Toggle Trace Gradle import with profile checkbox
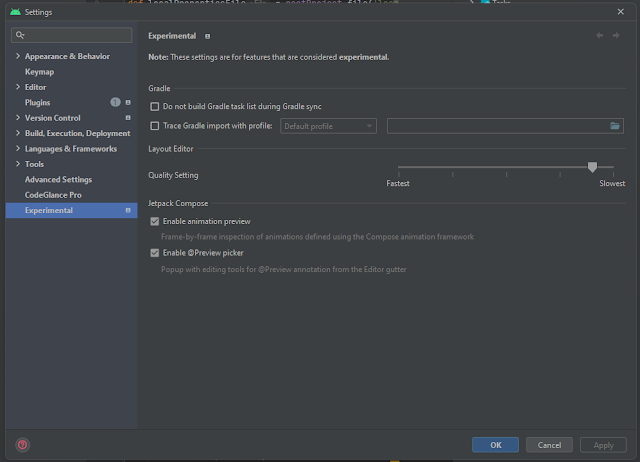The image size is (640, 462). coord(154,126)
